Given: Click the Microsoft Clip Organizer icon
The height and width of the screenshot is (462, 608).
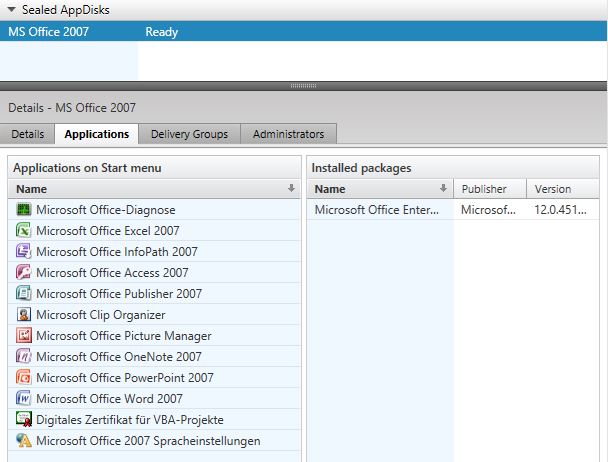Looking at the screenshot, I should [x=24, y=315].
